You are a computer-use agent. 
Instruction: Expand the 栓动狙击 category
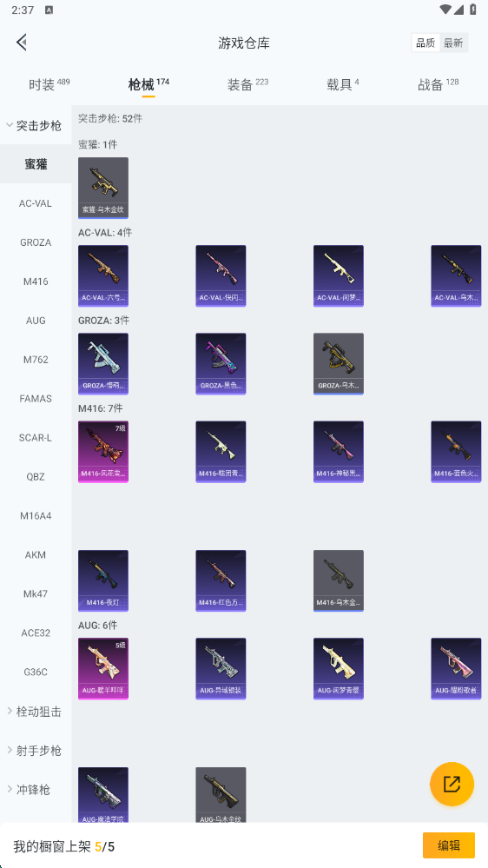[36, 712]
